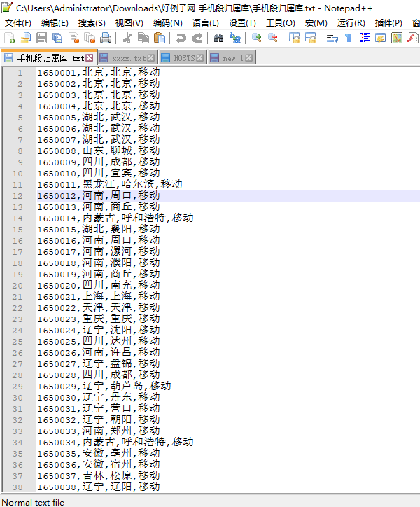
Task: Open the 搜索(S) menu
Action: pyautogui.click(x=92, y=23)
